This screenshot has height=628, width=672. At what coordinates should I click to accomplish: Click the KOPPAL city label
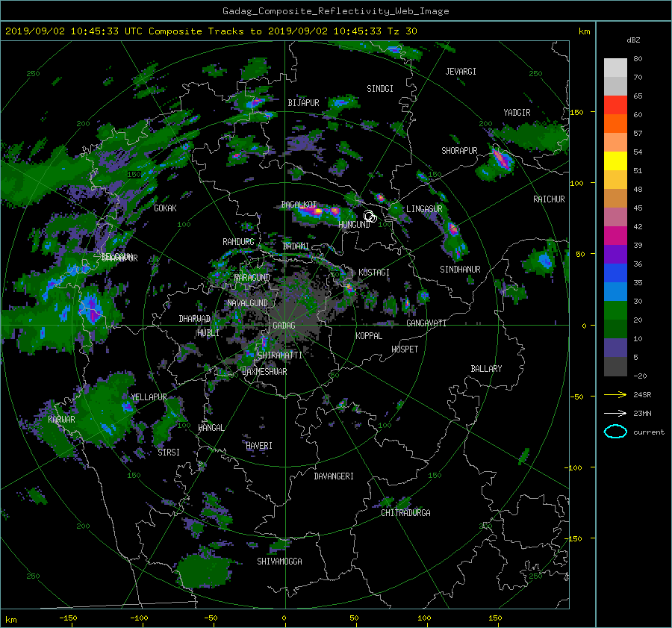tap(369, 336)
